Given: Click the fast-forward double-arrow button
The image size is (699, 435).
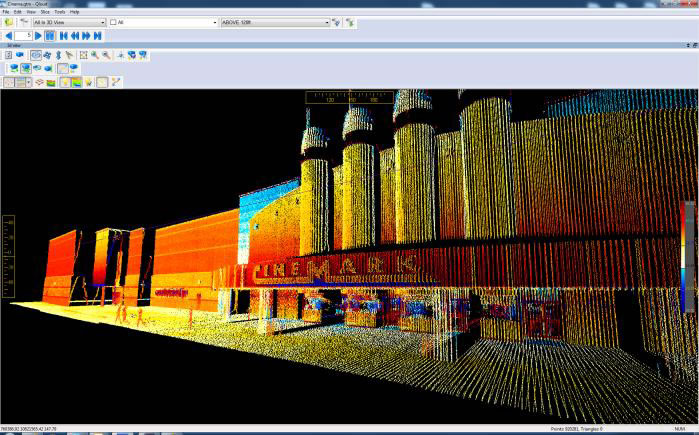Looking at the screenshot, I should tap(86, 36).
